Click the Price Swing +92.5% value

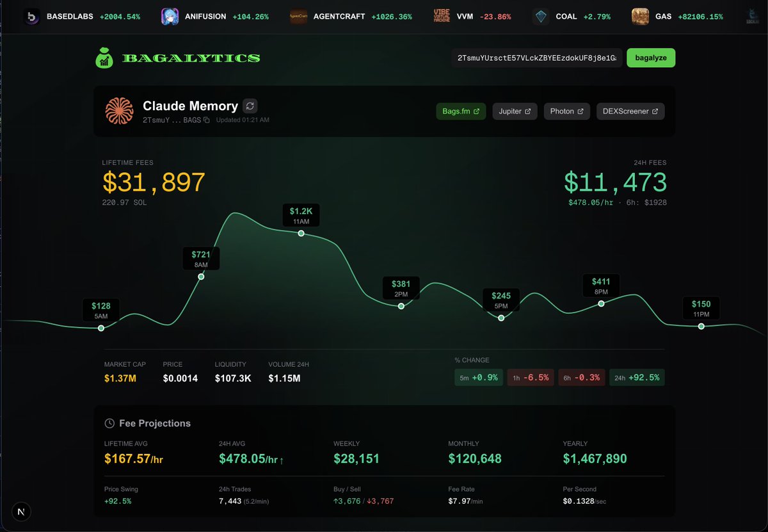pos(118,501)
